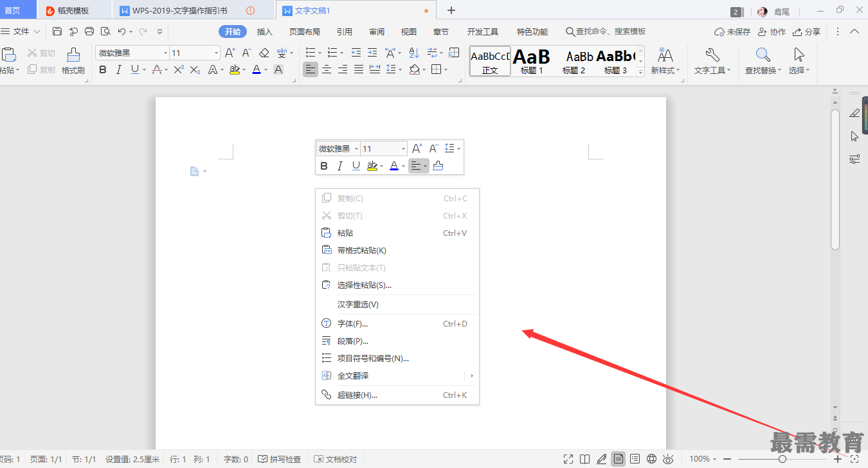Image resolution: width=868 pixels, height=468 pixels.
Task: Toggle character shading A button
Action: tap(278, 69)
